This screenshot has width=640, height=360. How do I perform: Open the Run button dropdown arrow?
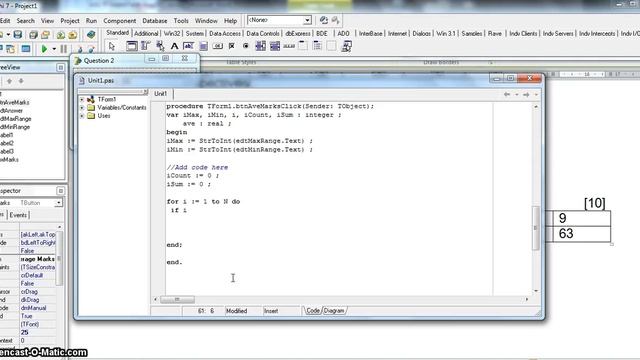54,49
